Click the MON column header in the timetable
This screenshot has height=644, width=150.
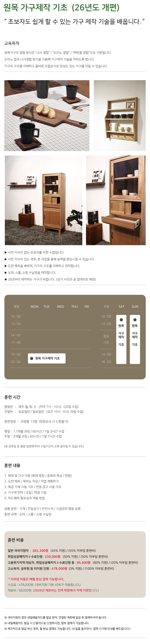pyautogui.click(x=34, y=306)
